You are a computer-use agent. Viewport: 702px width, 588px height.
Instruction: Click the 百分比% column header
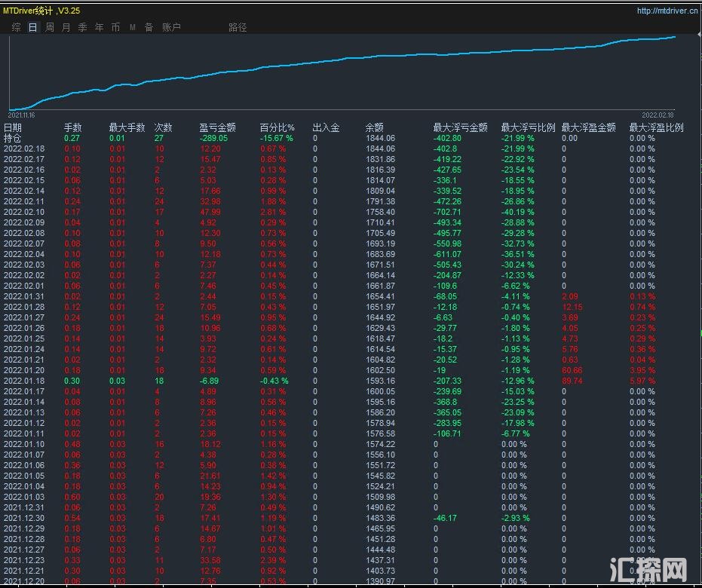(x=277, y=127)
